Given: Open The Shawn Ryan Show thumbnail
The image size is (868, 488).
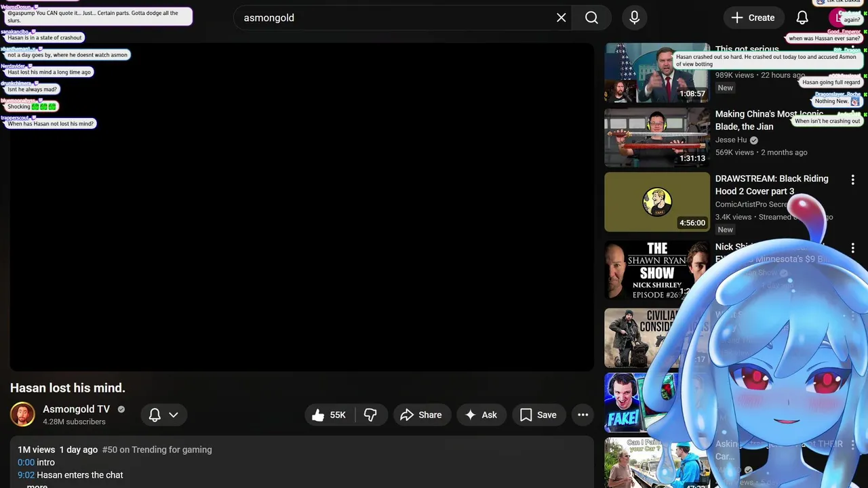Looking at the screenshot, I should (x=657, y=270).
